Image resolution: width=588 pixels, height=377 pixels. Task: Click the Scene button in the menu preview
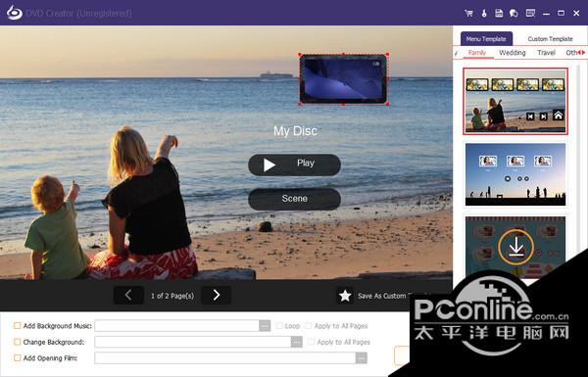click(x=294, y=199)
